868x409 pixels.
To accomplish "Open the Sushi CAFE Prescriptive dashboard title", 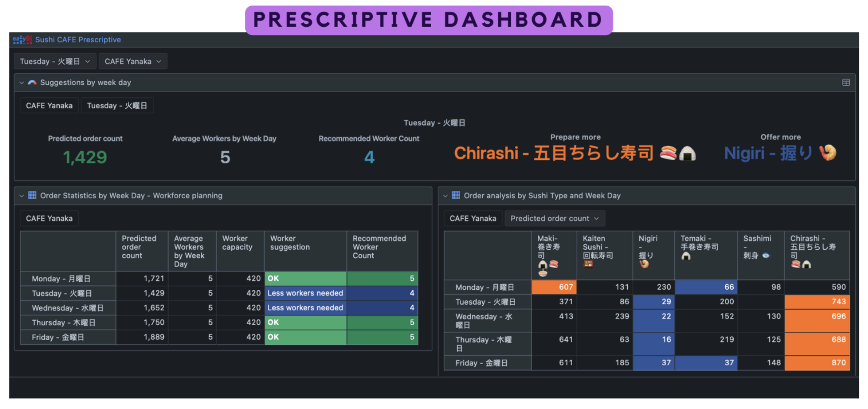I will coord(78,40).
